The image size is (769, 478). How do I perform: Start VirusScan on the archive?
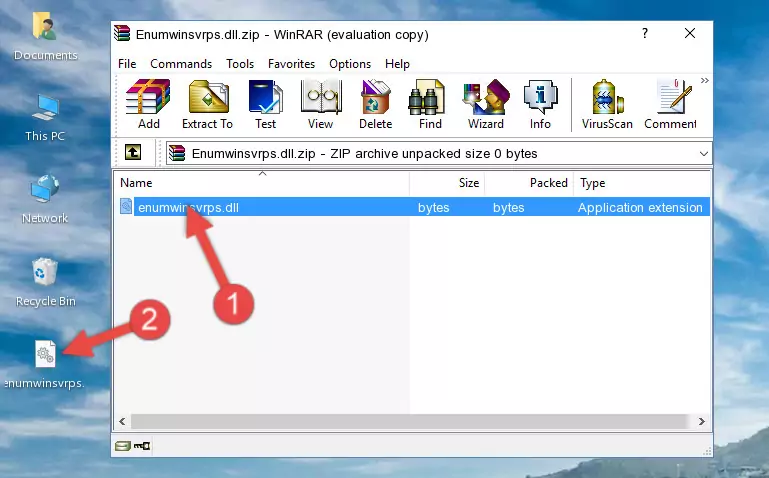coord(607,104)
